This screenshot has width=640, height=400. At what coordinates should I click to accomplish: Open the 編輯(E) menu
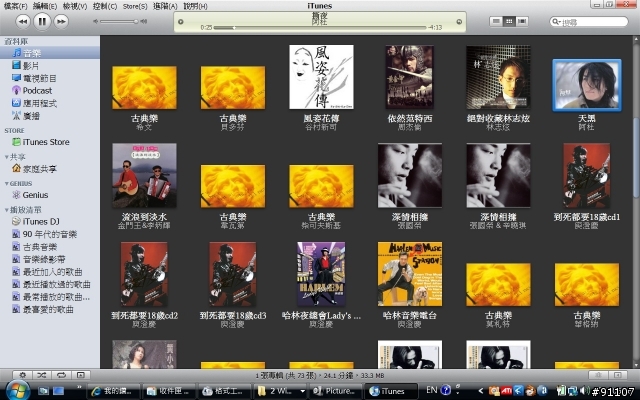pyautogui.click(x=45, y=6)
